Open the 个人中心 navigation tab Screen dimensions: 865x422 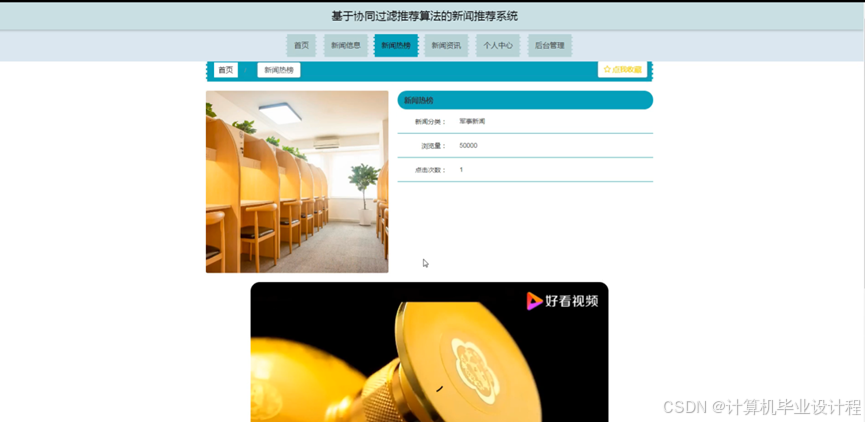click(498, 46)
